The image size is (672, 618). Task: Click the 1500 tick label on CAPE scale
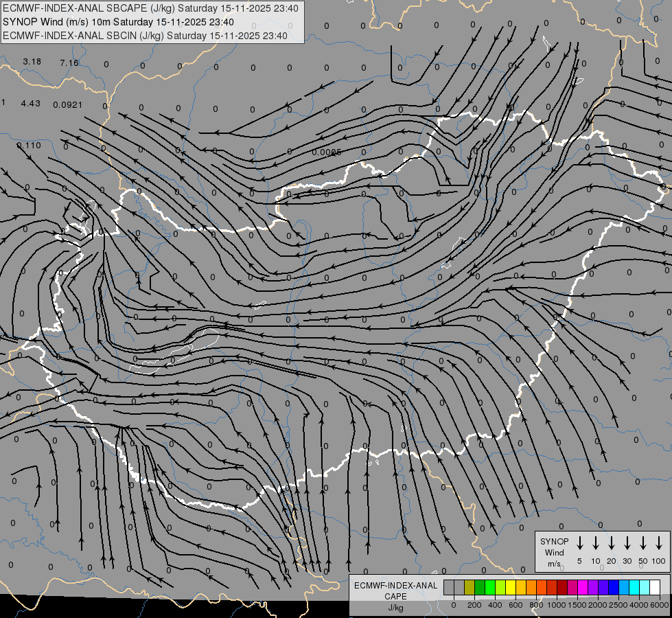pyautogui.click(x=577, y=605)
